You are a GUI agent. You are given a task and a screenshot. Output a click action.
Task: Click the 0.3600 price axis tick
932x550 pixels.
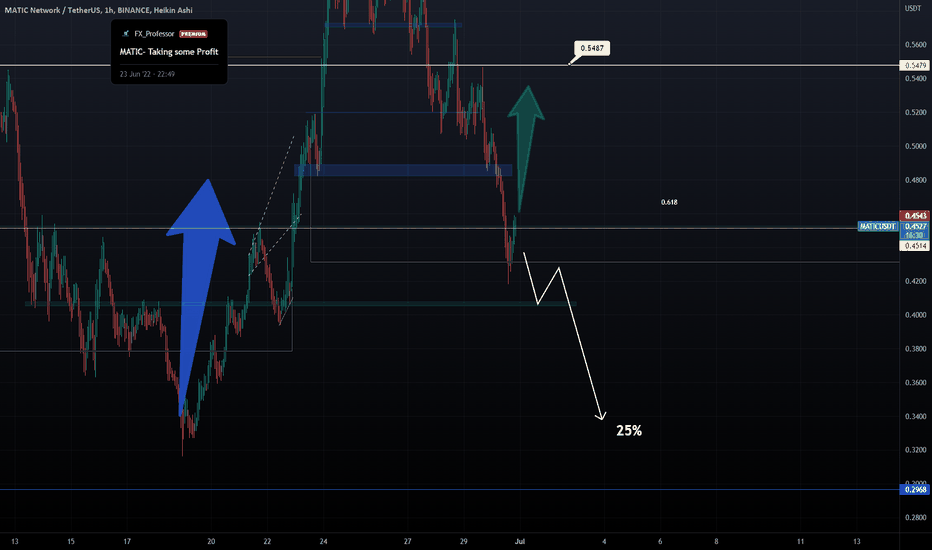click(x=915, y=383)
